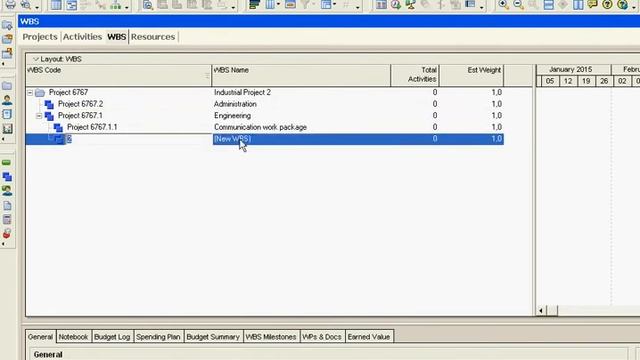Open Project Expenses calculator sidebar icon

tap(7, 220)
